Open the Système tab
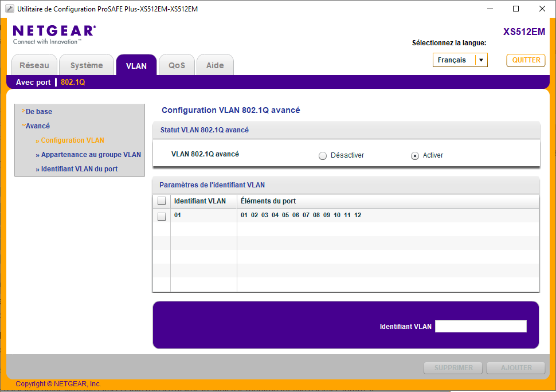This screenshot has height=392, width=556. (87, 65)
